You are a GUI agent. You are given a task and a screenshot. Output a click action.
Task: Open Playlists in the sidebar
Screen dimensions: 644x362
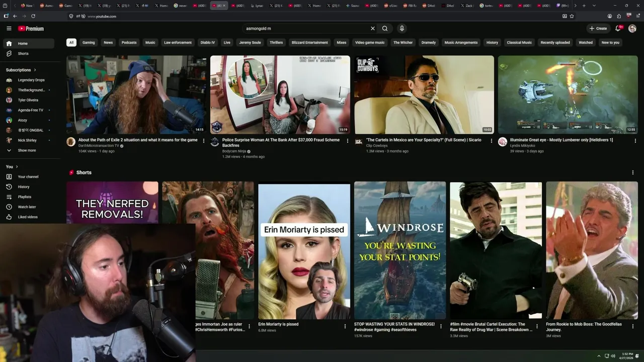click(28, 197)
